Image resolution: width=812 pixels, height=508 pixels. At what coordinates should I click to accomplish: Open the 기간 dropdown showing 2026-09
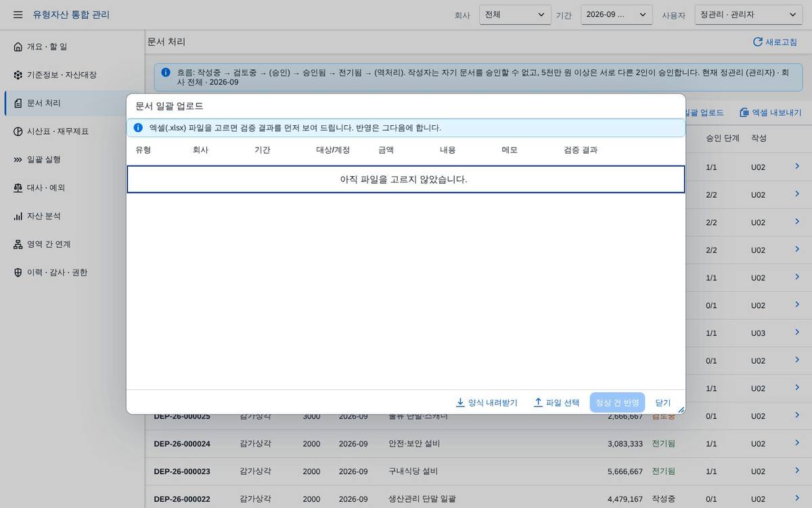616,14
